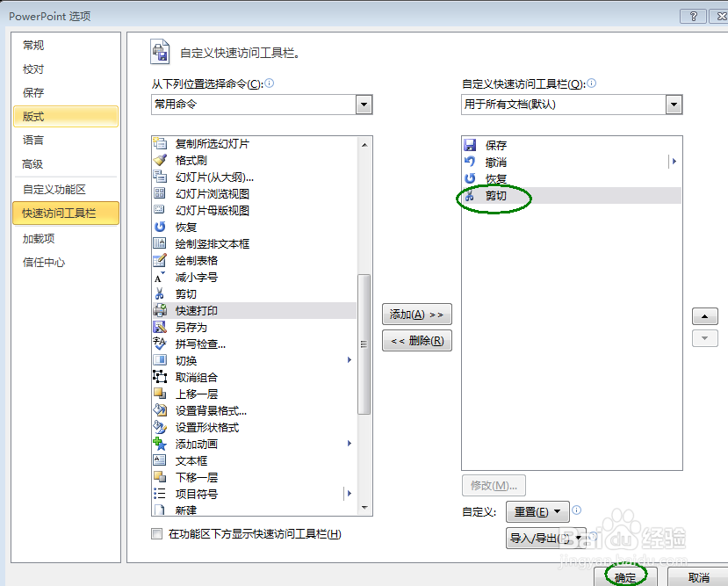Select the Draw Table (绘制表格) icon
The width and height of the screenshot is (728, 586).
tap(160, 260)
